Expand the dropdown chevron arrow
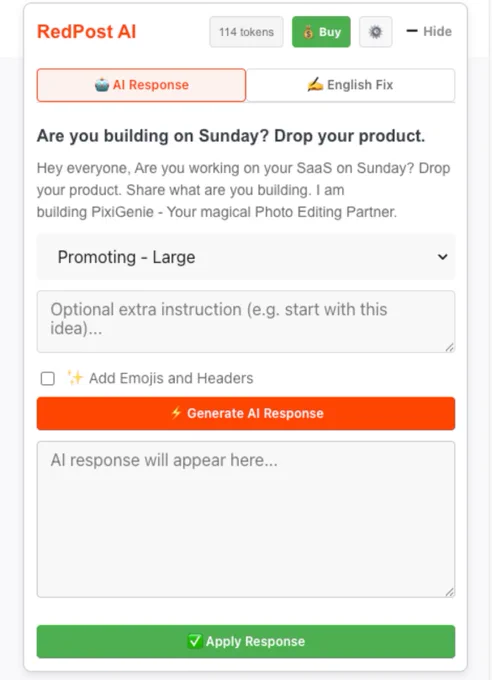Screen dimensions: 492x680 442,257
